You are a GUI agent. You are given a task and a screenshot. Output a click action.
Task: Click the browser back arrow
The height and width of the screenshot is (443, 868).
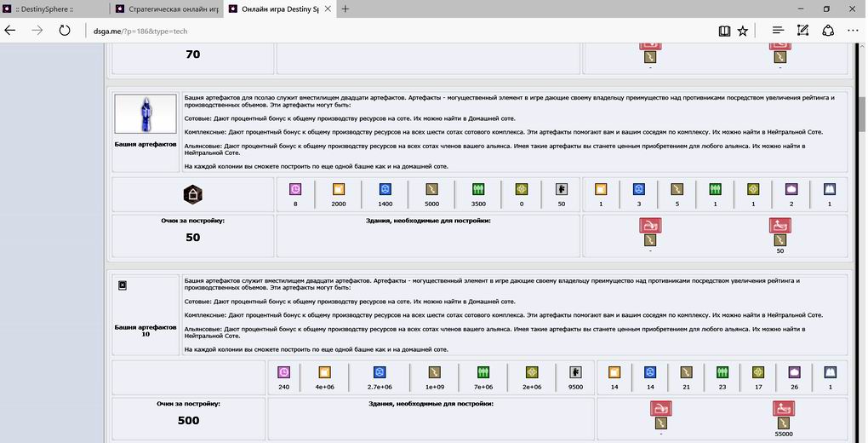point(10,31)
